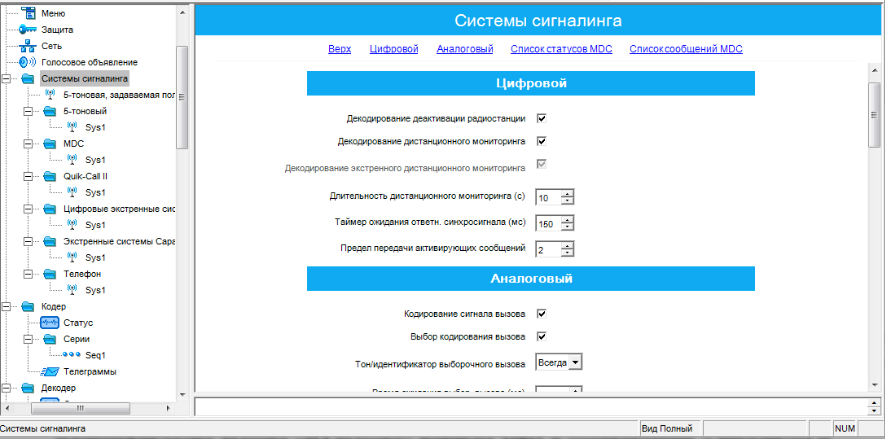Increase Предел передачи активирующих сообщений value

pos(568,245)
